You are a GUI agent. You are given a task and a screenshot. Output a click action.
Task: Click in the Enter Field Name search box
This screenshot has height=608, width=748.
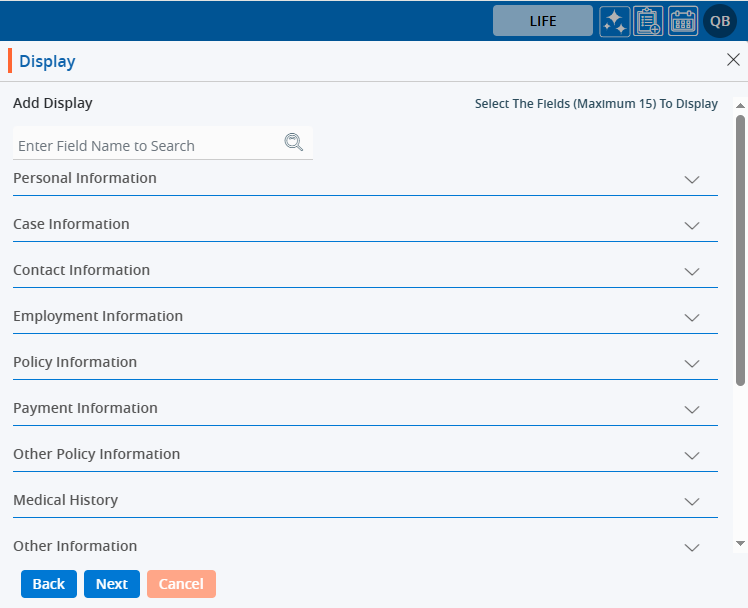(x=148, y=146)
